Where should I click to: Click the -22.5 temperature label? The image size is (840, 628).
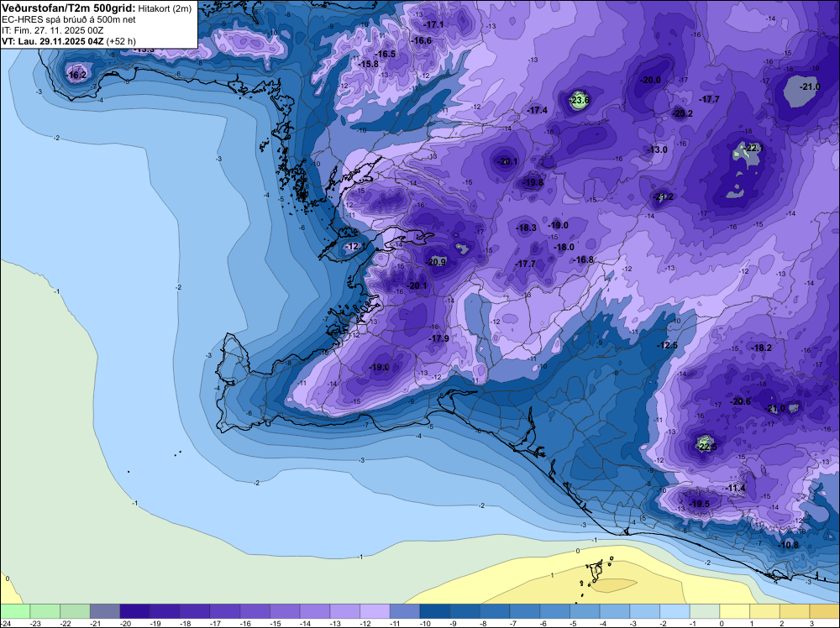point(707,447)
